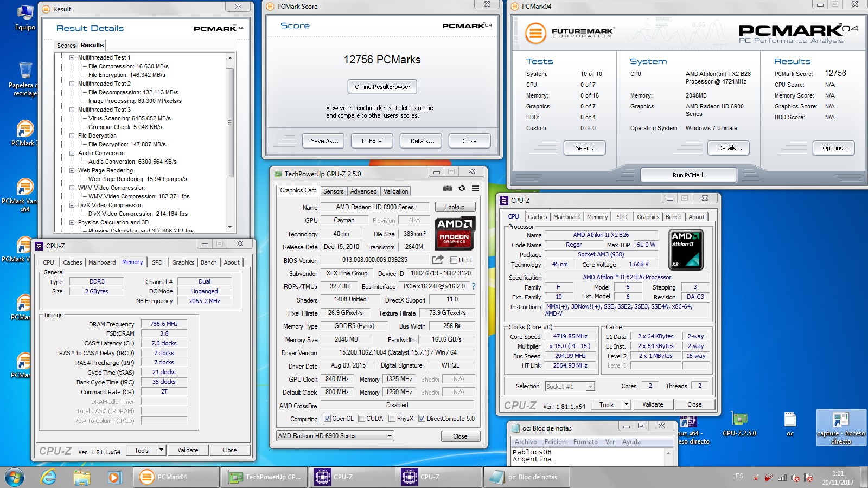Toggle the CUDA checkbox
This screenshot has width=868, height=488.
coord(361,419)
